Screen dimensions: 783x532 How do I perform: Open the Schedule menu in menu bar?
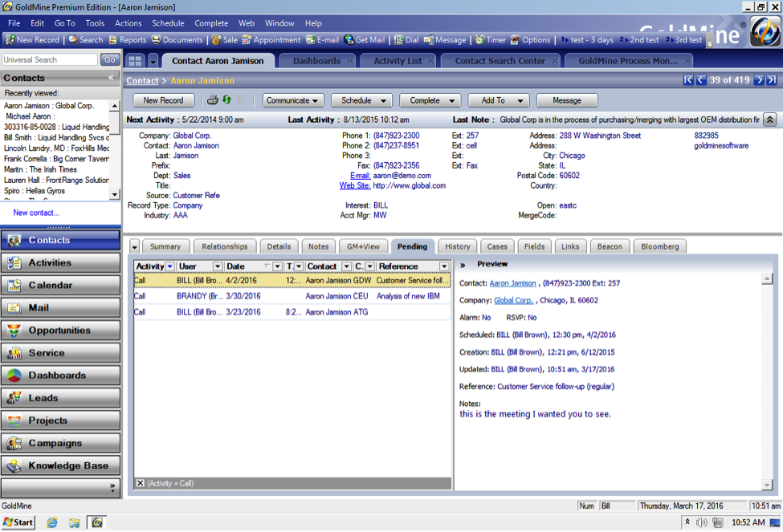click(x=168, y=23)
